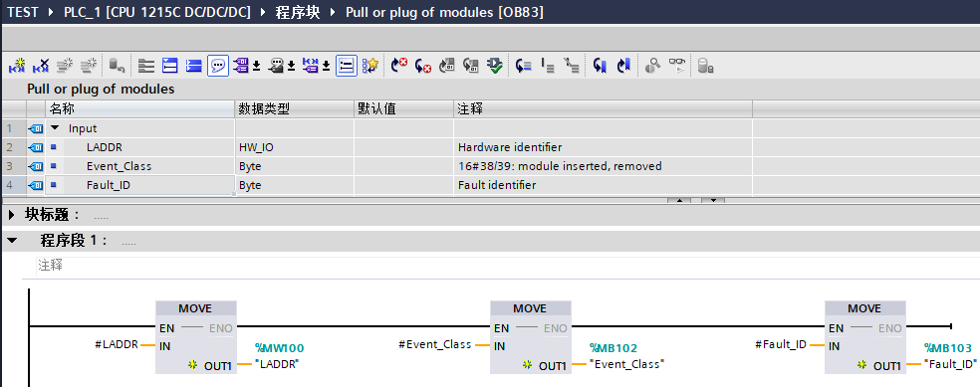Click the absolute/symbolic operands tag icon
This screenshot has height=387, width=980.
241,65
